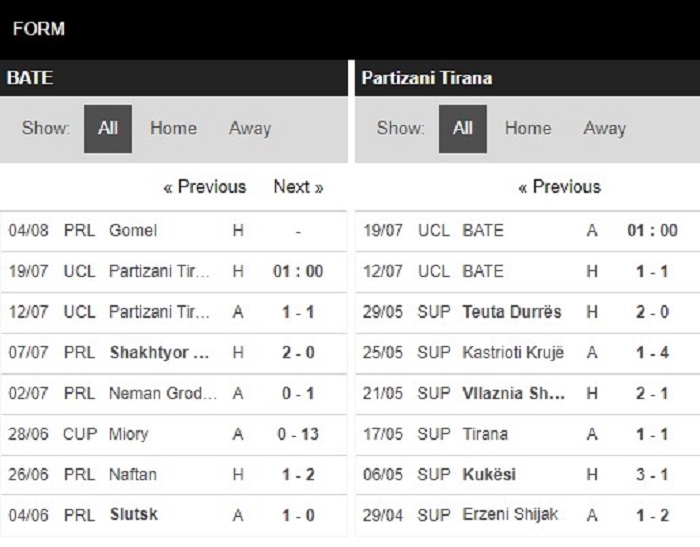This screenshot has height=547, width=700.
Task: Open the Vllaznia match on 21/05
Action: click(528, 393)
